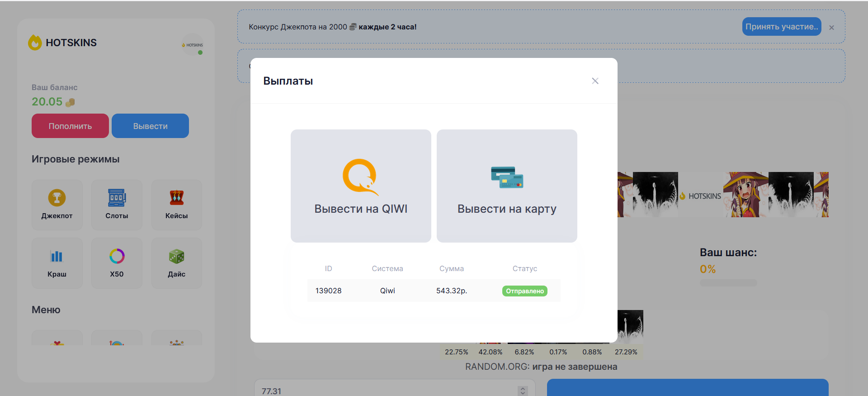Open the Дайс dice game mode

[x=176, y=263]
